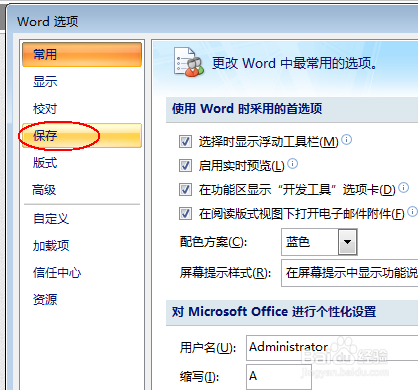Click info icon next to 浮动工具栏 option
The width and height of the screenshot is (418, 390).
pos(347,139)
